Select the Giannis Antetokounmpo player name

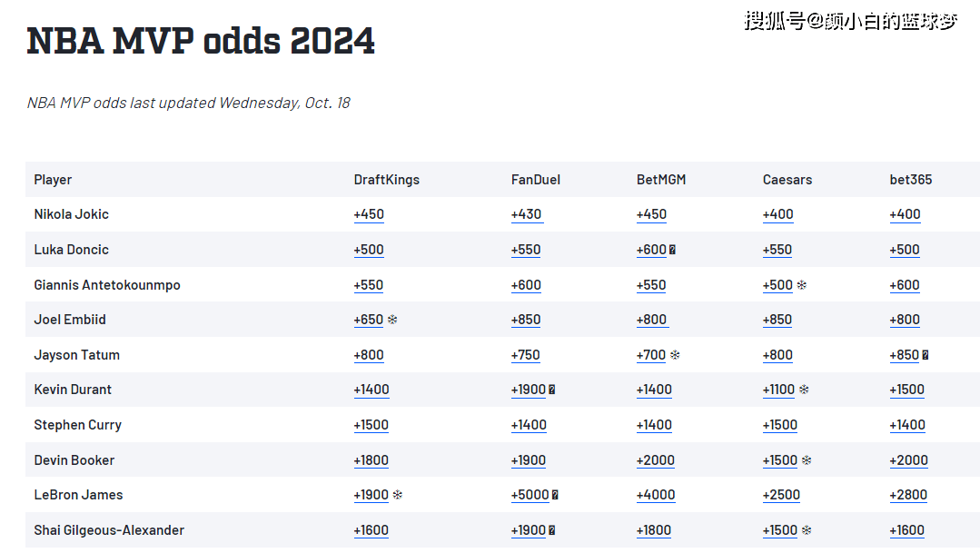point(107,285)
